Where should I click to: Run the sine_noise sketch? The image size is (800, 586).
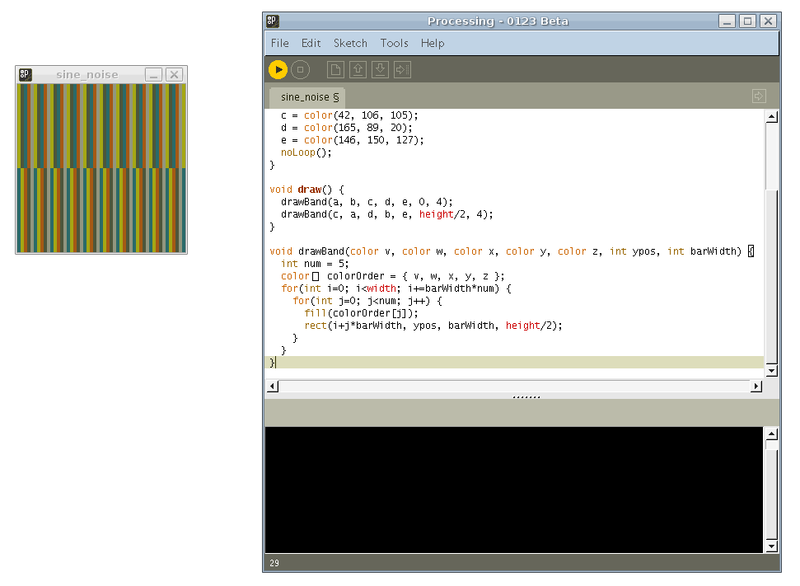278,69
